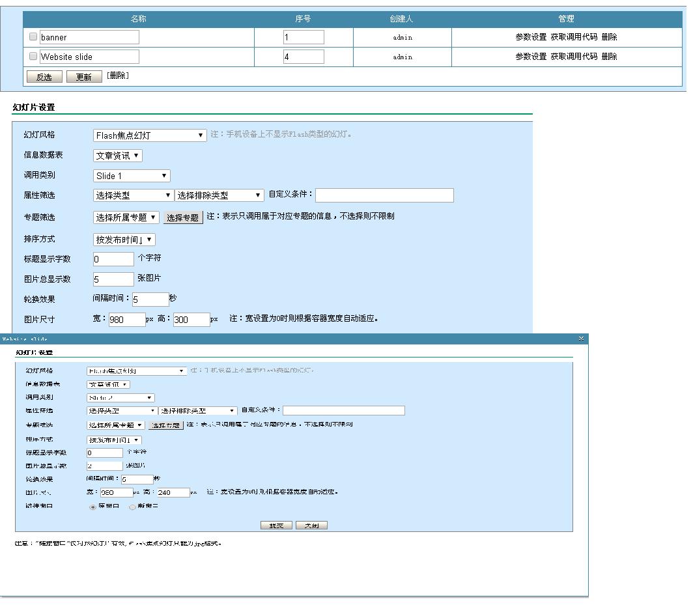Open the 选择类型 dropdown on main page
Screen dimensions: 693x616
[x=133, y=195]
